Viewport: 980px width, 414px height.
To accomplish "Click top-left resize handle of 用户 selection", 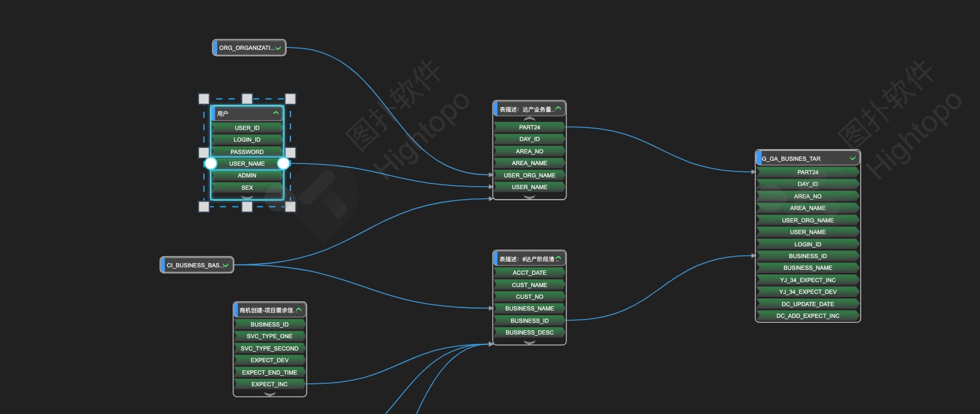I will [204, 99].
